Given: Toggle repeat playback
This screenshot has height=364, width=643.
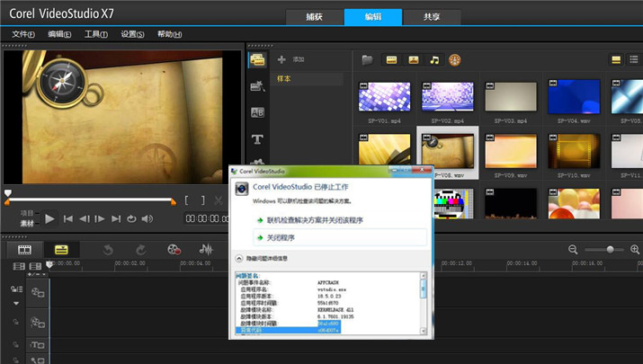Looking at the screenshot, I should pos(131,219).
